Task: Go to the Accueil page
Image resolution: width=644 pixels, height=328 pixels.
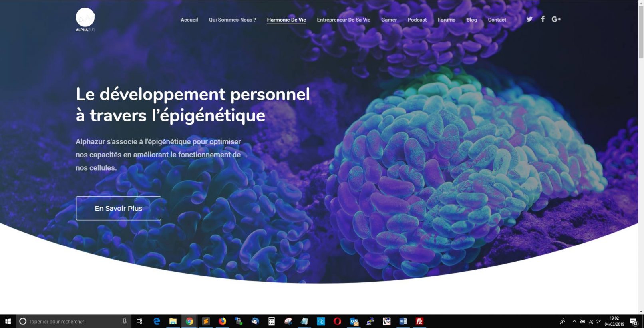Action: (189, 20)
